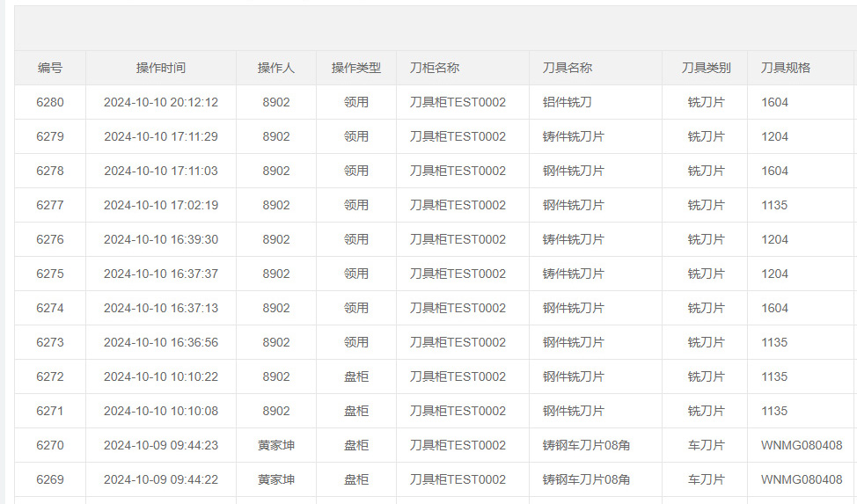Click the 操作时间 column header
Viewport: 857px width, 504px height.
[x=161, y=68]
